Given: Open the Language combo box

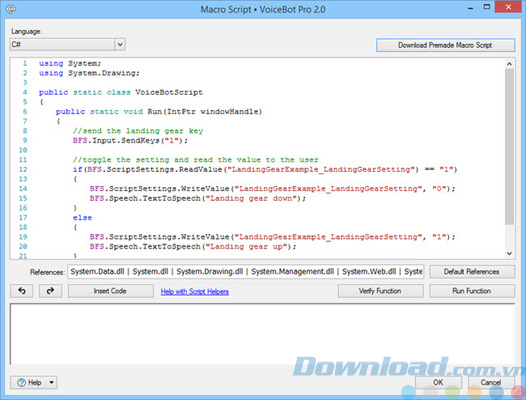Looking at the screenshot, I should pos(67,44).
